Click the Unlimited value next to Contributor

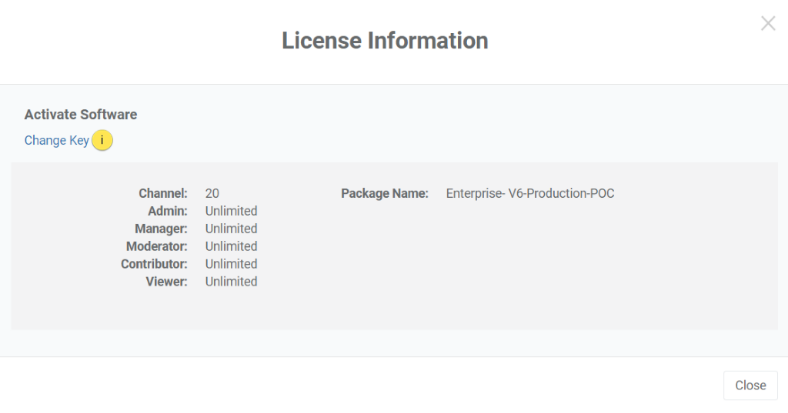(231, 264)
